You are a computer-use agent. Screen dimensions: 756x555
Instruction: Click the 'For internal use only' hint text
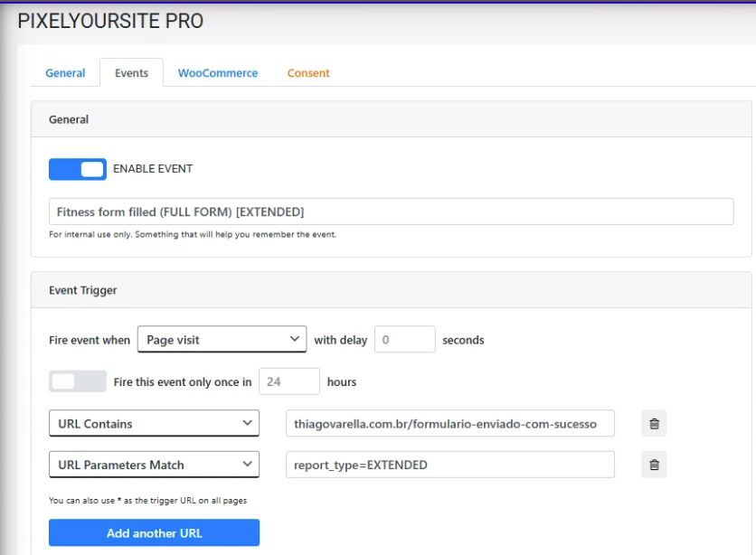[193, 235]
